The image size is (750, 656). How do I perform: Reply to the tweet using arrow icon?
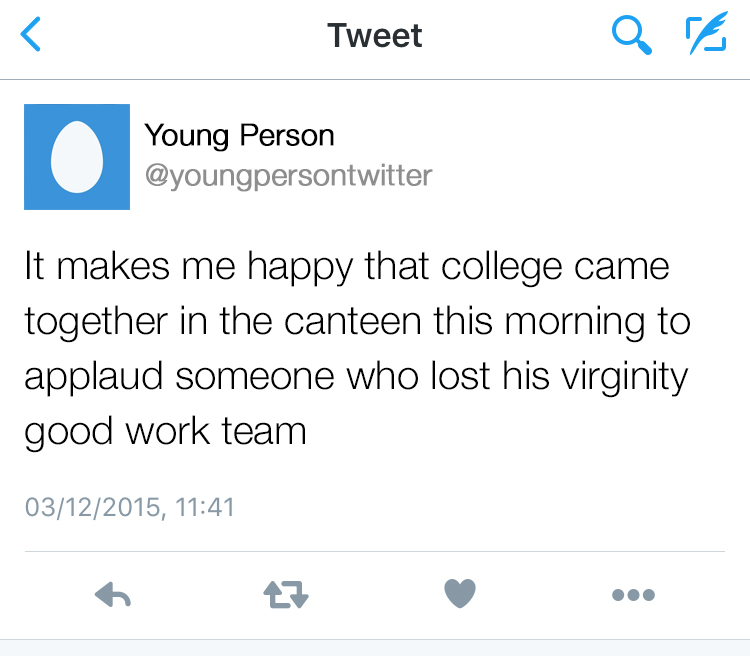coord(113,595)
